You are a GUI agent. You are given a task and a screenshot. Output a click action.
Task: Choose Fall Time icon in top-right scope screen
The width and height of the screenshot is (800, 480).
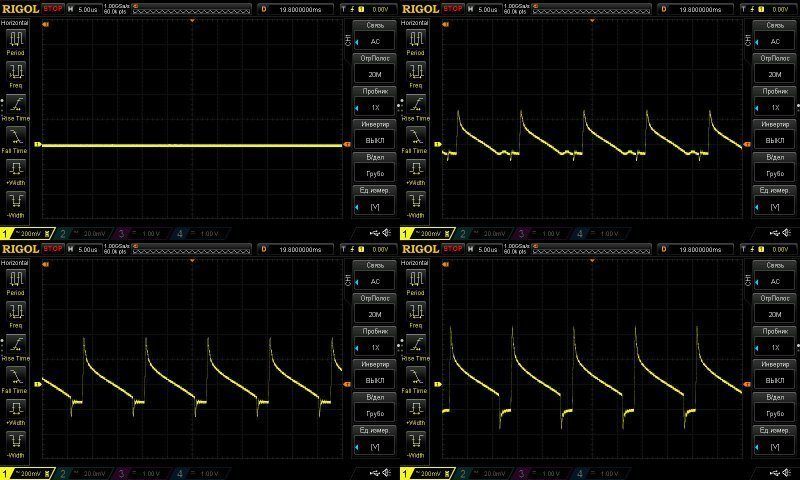[x=416, y=137]
